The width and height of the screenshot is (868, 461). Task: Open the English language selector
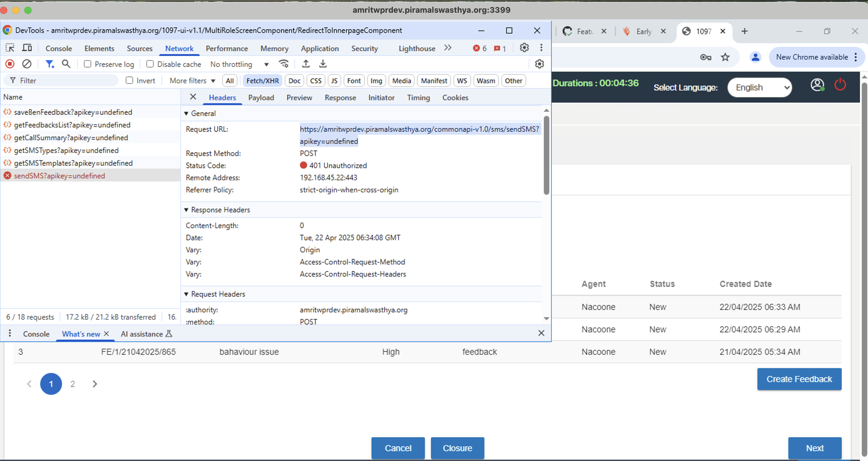pos(759,88)
